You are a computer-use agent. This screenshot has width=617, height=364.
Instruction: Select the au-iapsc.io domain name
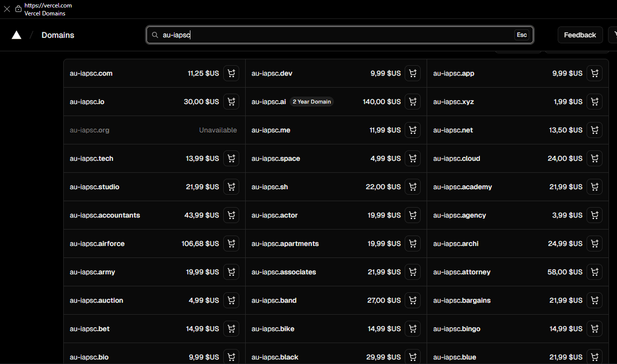click(x=87, y=102)
